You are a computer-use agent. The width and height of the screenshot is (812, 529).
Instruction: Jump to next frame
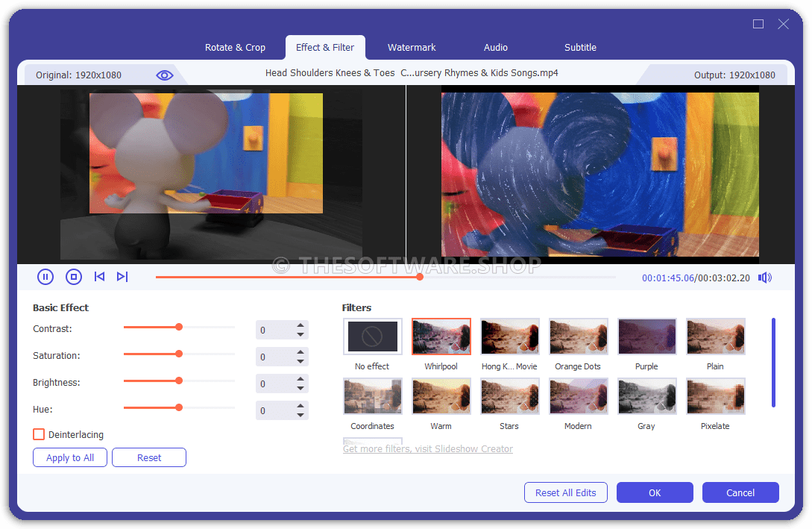(x=122, y=277)
